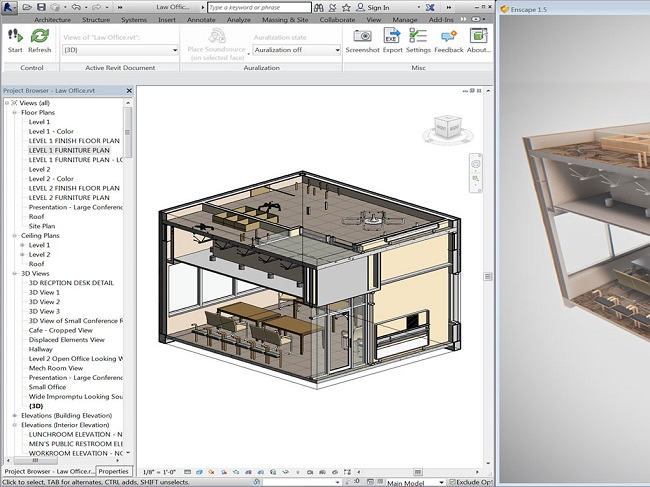Open the Structure ribbon tab
Screen dimensions: 650x487
coord(96,19)
